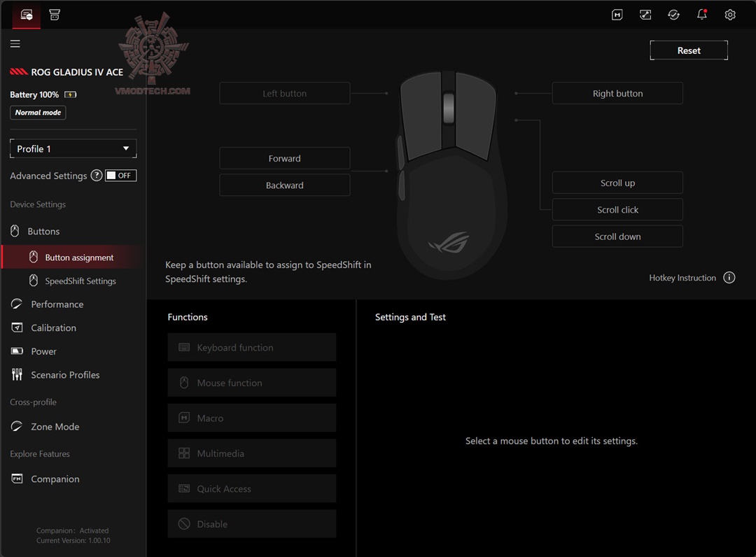
Task: Click the Battery 100% text
Action: [x=34, y=94]
